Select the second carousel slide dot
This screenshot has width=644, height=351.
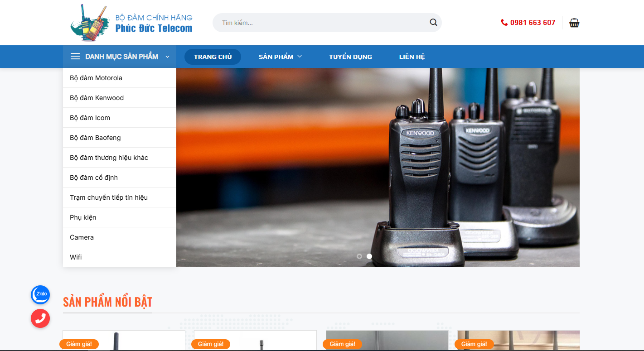point(369,256)
